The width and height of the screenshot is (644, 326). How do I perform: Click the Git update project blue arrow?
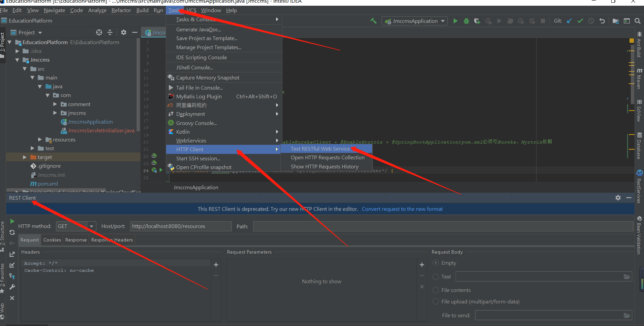point(569,21)
